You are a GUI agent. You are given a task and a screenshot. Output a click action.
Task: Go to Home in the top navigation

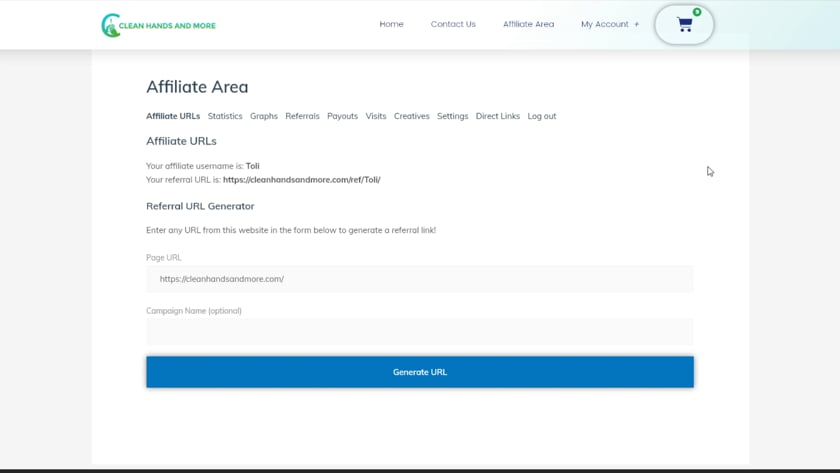click(x=392, y=24)
